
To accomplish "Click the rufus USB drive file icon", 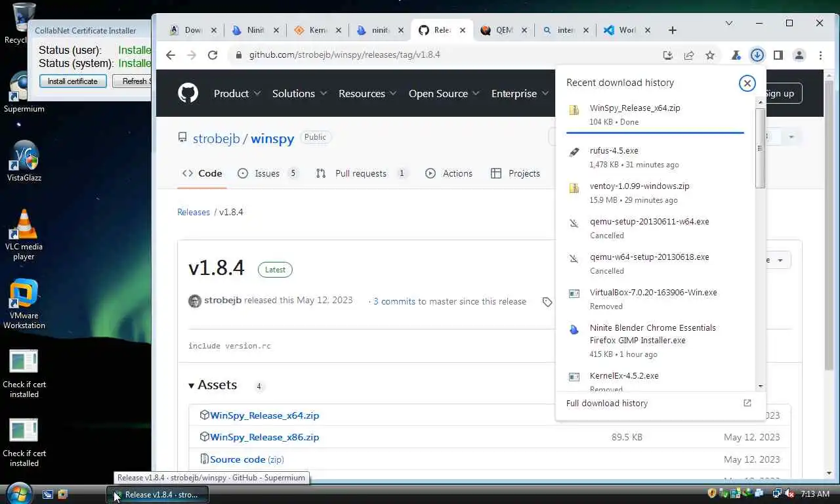I will click(x=574, y=152).
